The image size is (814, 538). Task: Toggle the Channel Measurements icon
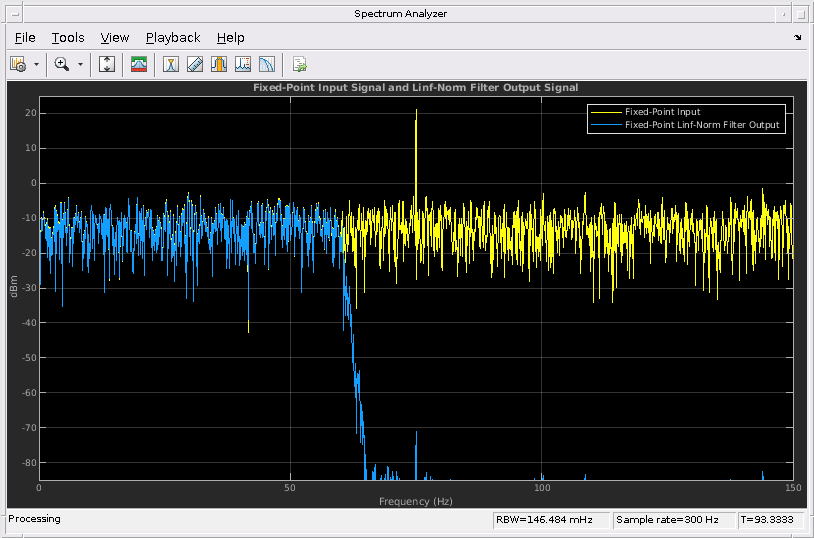tap(219, 64)
